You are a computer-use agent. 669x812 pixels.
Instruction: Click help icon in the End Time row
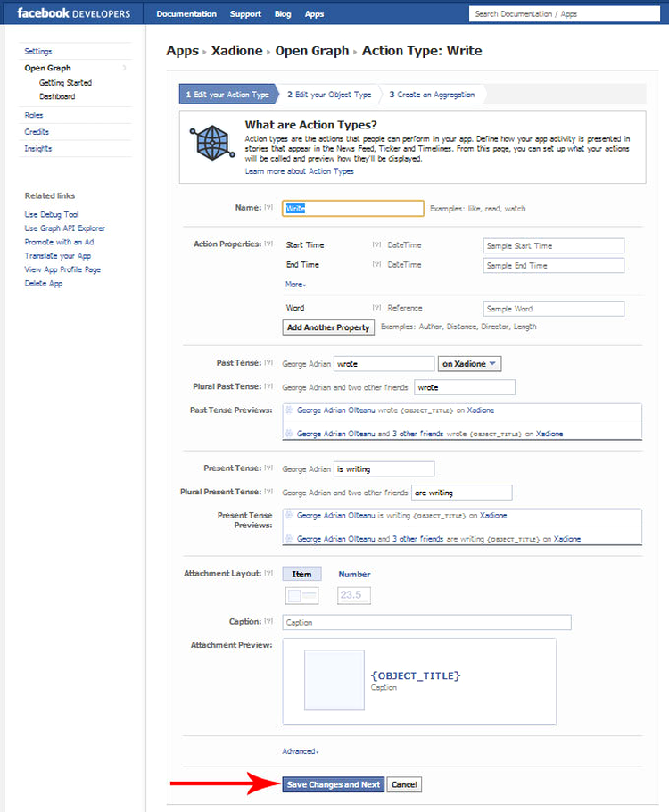pyautogui.click(x=376, y=265)
